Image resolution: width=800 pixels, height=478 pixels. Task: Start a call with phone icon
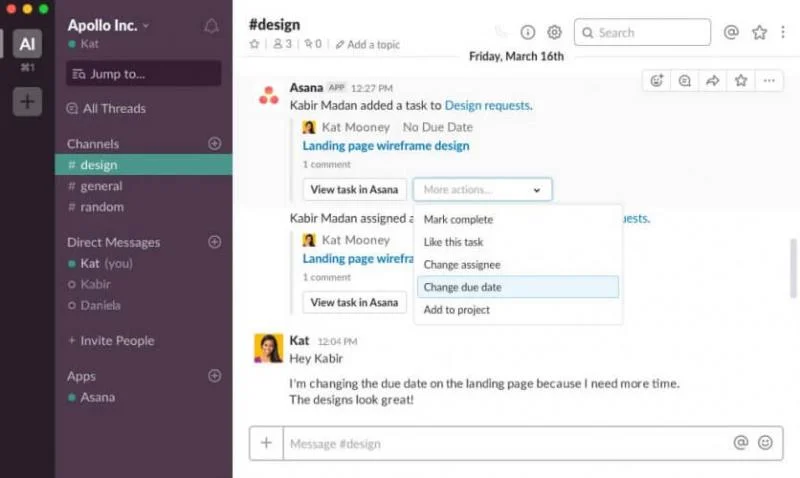501,32
